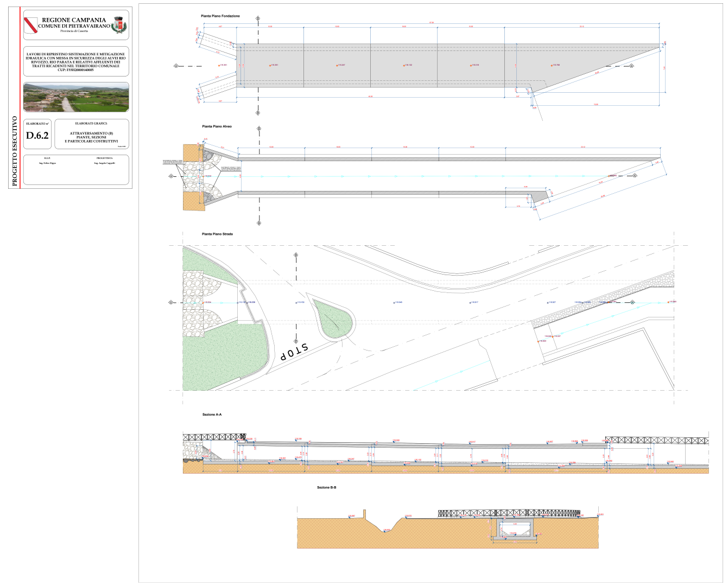728x586 pixels.
Task: Select the Sezione A-A heading
Action: (x=212, y=415)
